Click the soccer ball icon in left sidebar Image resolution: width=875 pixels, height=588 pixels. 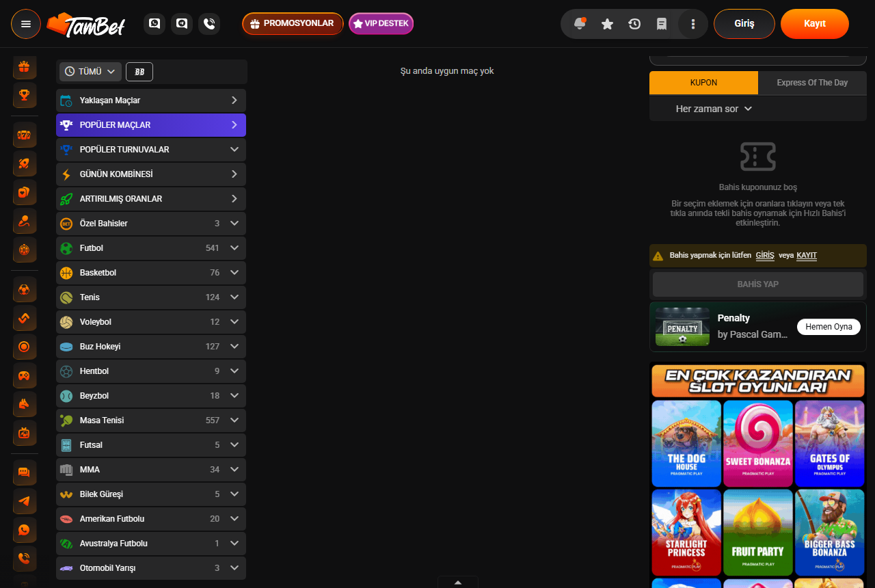(x=25, y=290)
